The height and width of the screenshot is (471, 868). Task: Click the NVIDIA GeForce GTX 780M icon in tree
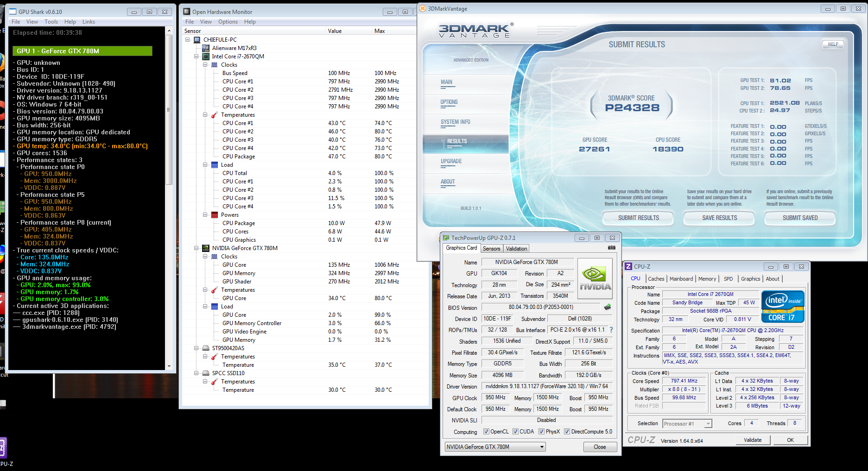pyautogui.click(x=206, y=248)
